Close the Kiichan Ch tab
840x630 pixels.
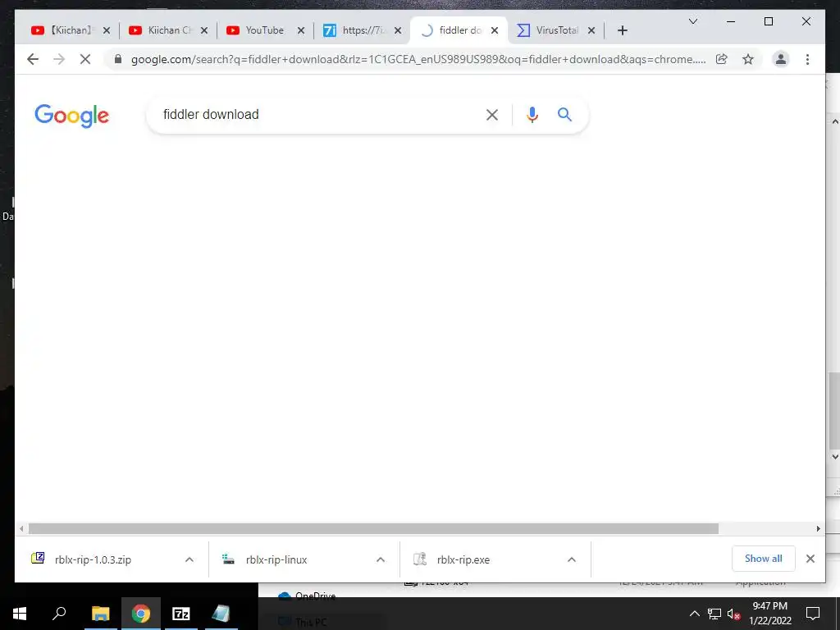pyautogui.click(x=204, y=30)
